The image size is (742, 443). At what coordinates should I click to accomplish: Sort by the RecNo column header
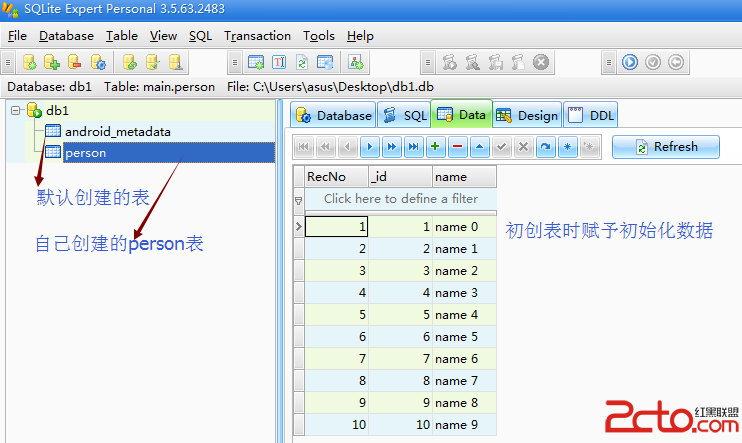[x=336, y=177]
